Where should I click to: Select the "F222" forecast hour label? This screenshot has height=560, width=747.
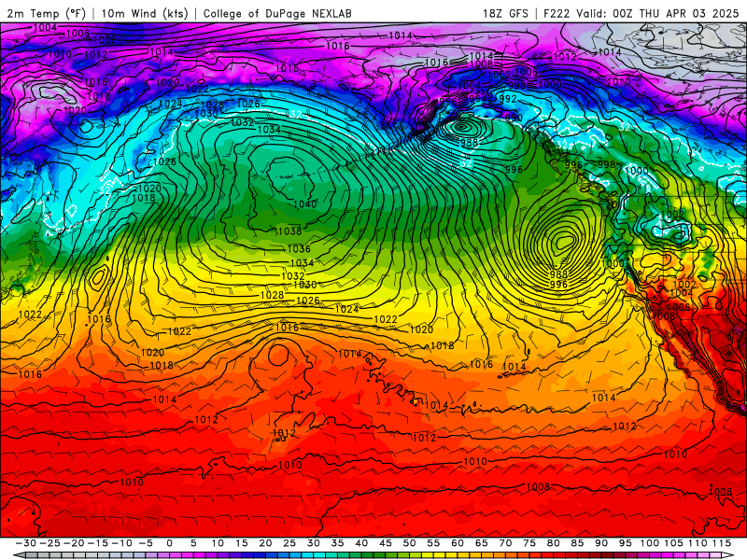pyautogui.click(x=557, y=13)
